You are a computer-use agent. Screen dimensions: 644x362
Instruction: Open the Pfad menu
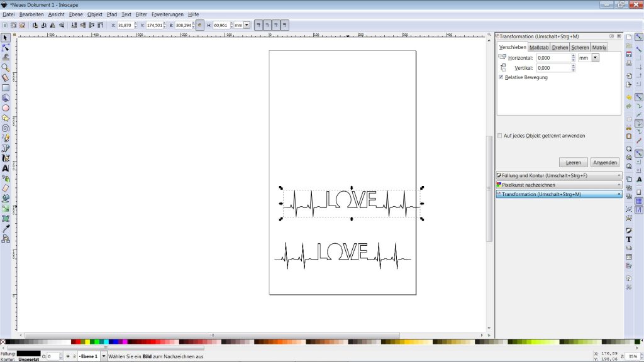[112, 14]
